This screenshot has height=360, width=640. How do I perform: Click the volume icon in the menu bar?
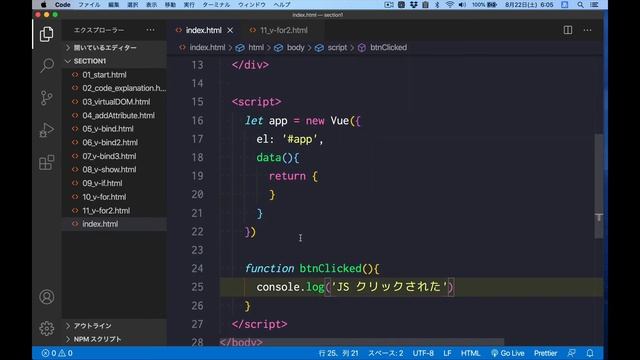462,4
